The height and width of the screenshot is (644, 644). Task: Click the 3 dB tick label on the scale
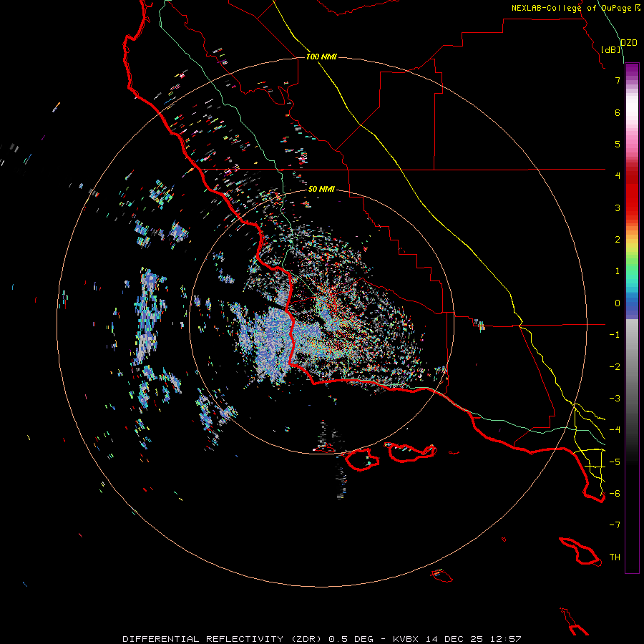click(618, 208)
